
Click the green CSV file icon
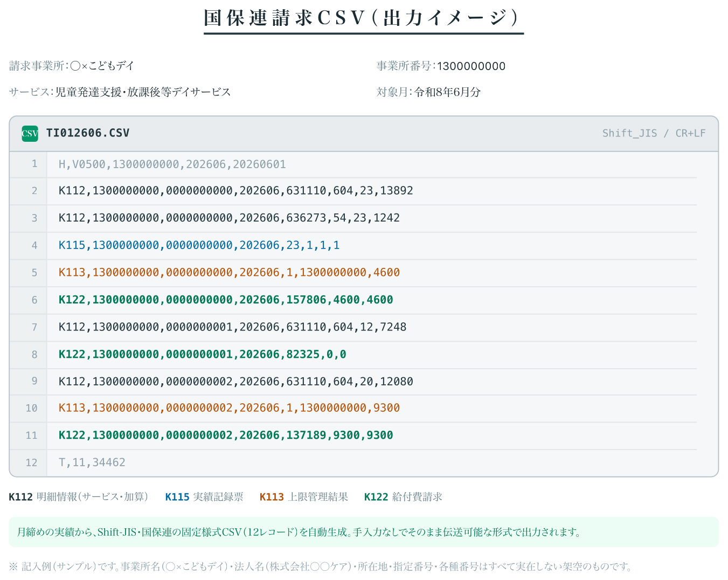30,134
